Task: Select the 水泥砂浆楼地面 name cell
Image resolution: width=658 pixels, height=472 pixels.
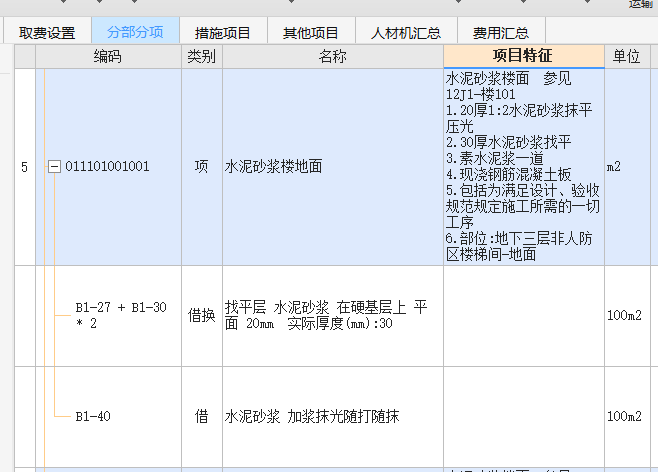Action: (x=333, y=167)
